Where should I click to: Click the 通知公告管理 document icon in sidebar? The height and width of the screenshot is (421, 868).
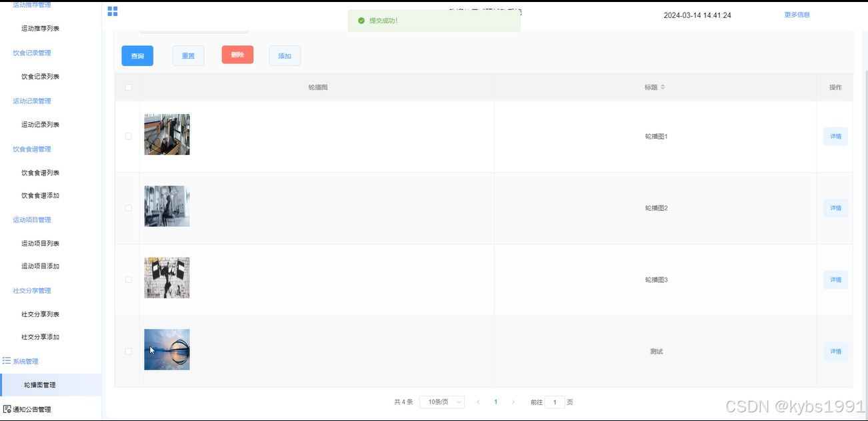[7, 409]
